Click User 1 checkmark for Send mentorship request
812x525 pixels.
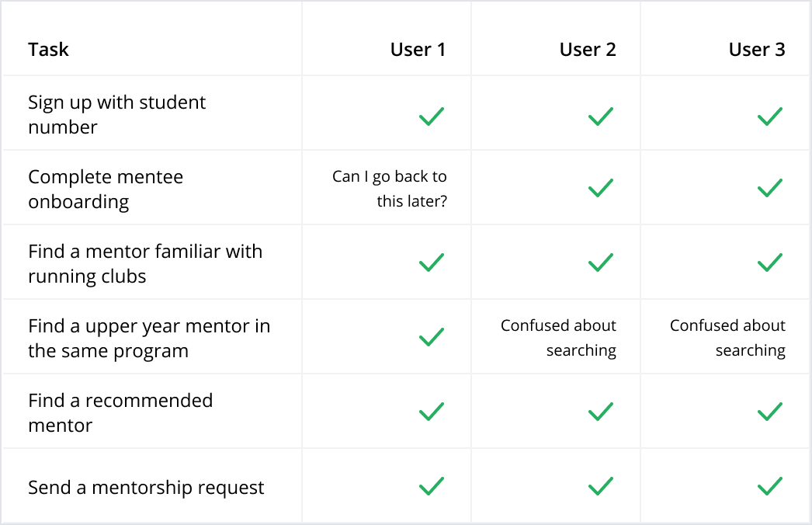coord(432,486)
